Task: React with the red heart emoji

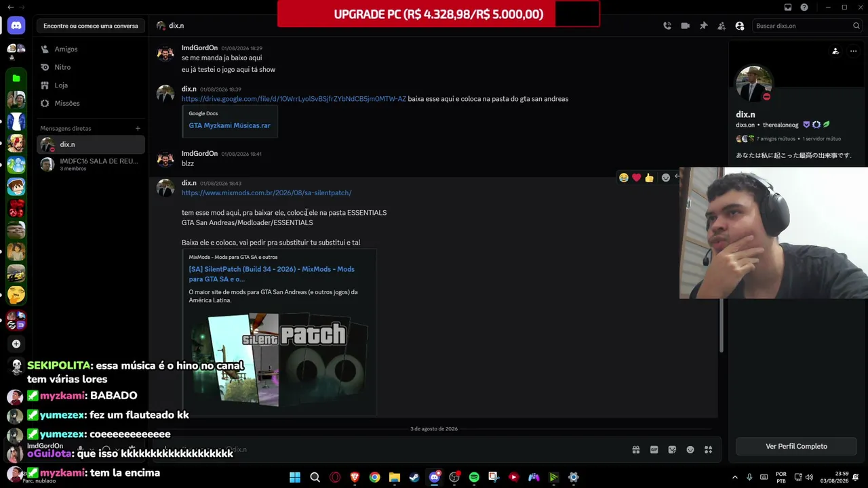Action: click(x=636, y=178)
